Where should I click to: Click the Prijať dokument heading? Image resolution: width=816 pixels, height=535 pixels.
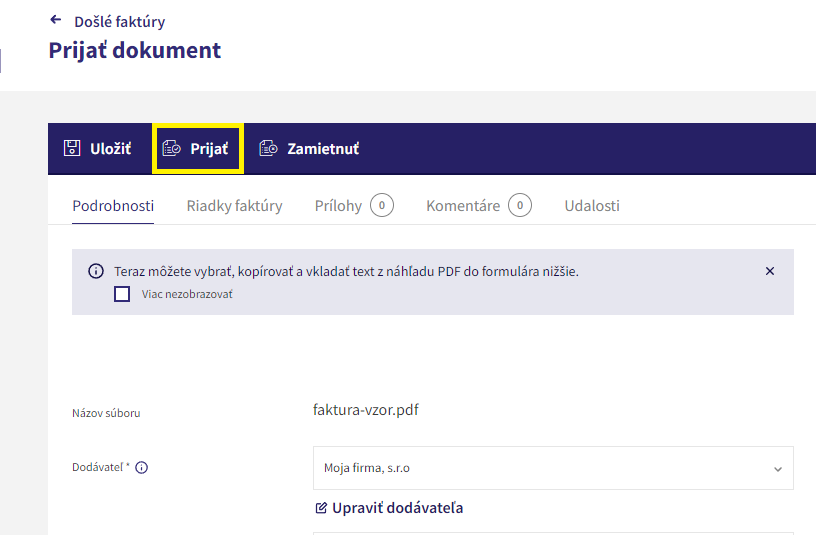(135, 50)
